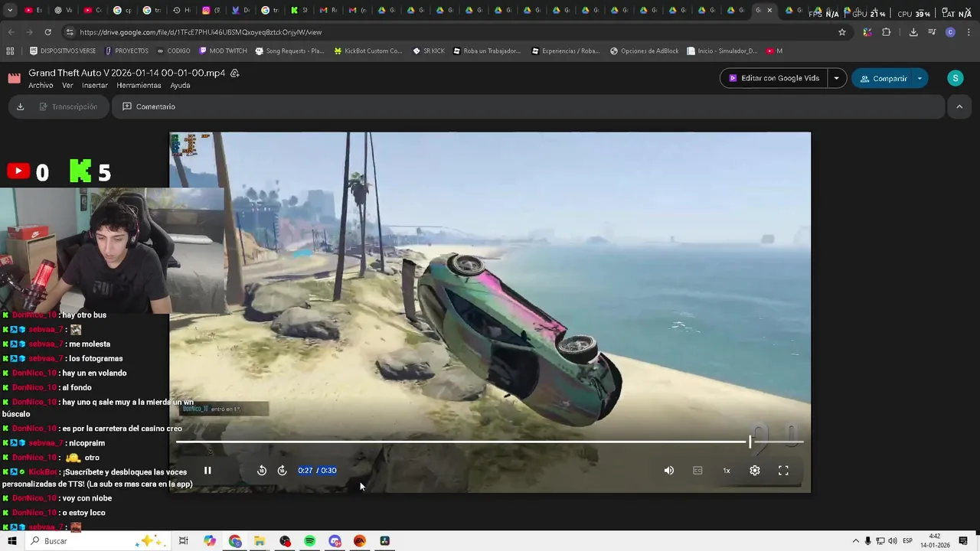Pause the video playback
Screen dimensions: 980x551
[207, 471]
